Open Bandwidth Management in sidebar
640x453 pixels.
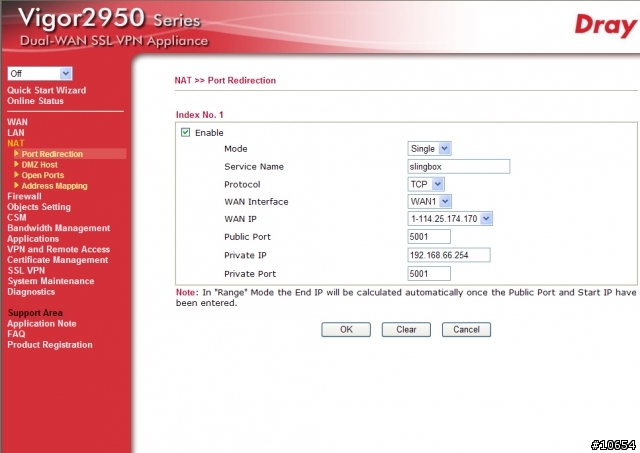[x=59, y=228]
